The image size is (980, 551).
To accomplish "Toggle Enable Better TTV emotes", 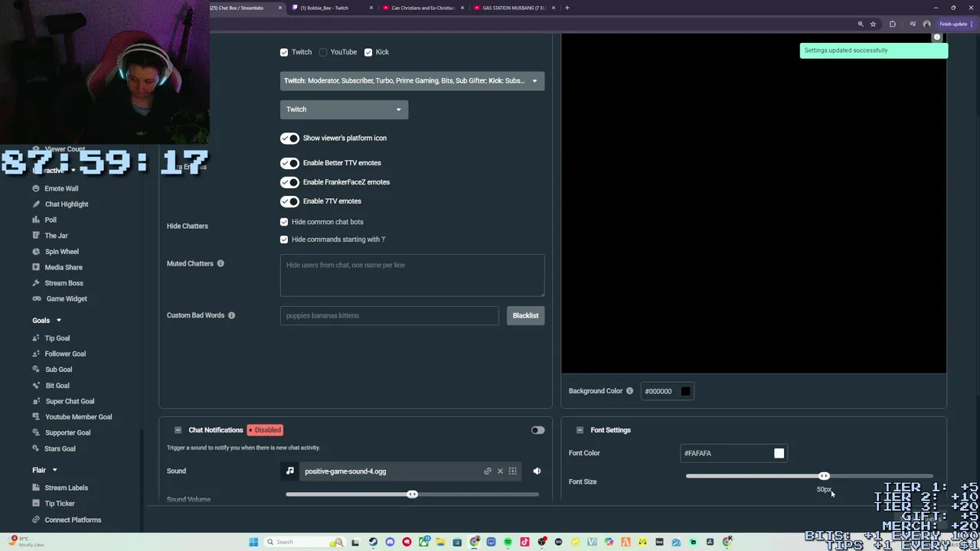I will (x=289, y=163).
